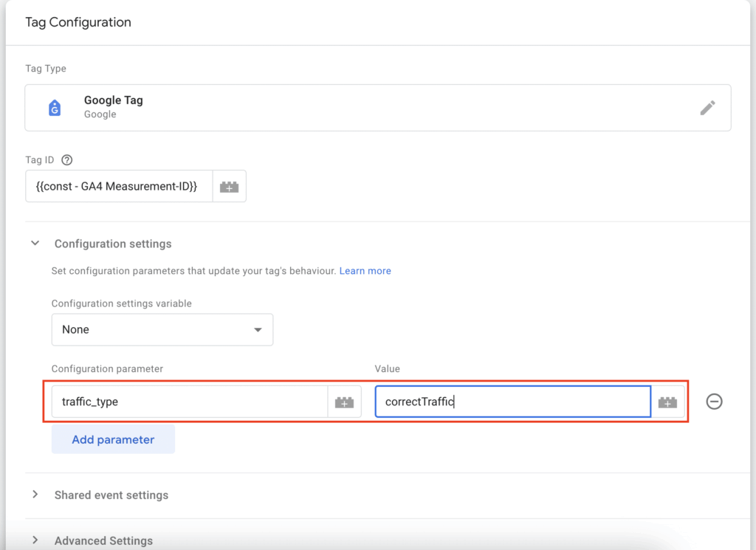This screenshot has width=756, height=550.
Task: Open variable picker for the traffic_type parameter
Action: click(344, 401)
